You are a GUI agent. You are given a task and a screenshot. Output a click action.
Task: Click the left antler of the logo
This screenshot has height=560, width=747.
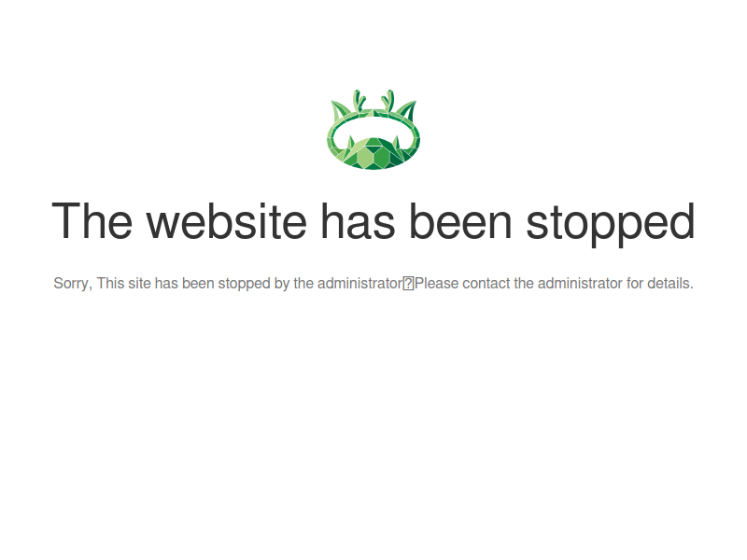[x=359, y=101]
